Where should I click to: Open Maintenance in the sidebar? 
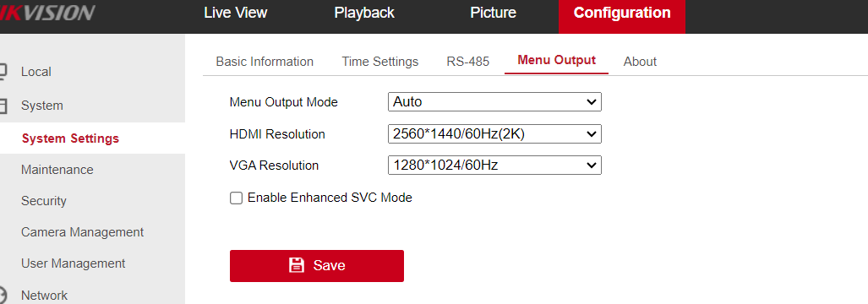57,170
